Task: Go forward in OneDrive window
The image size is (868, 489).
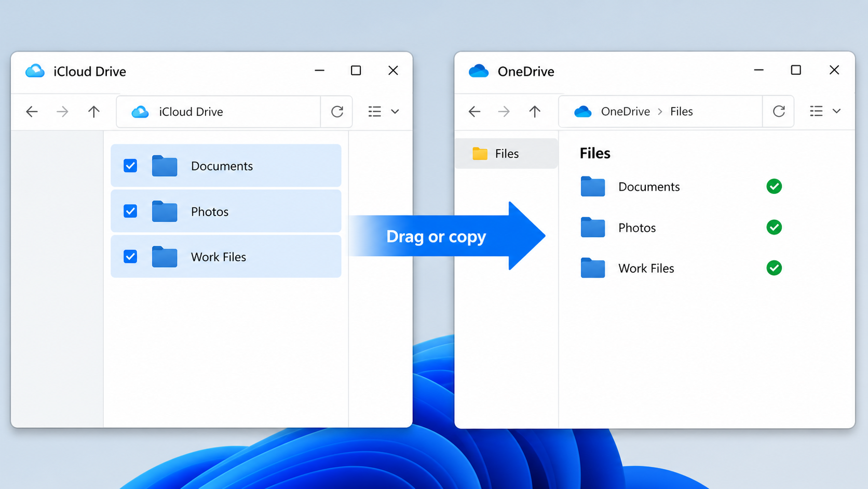Action: pos(504,111)
